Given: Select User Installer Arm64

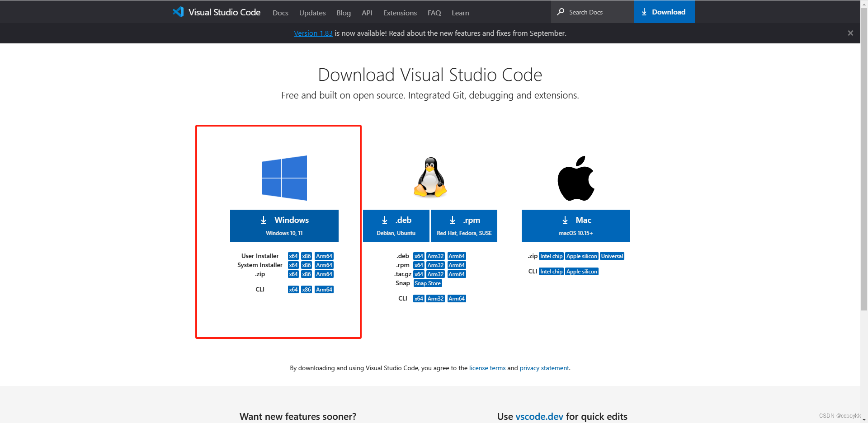Looking at the screenshot, I should 324,256.
